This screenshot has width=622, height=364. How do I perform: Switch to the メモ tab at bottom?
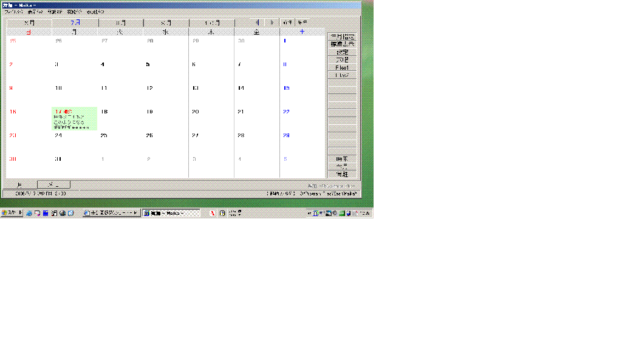click(x=53, y=184)
